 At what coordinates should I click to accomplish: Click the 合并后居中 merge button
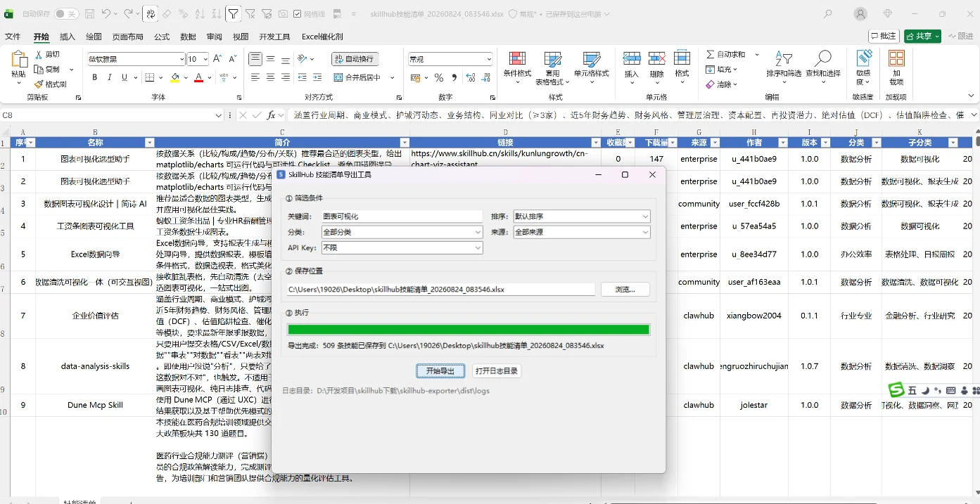point(357,77)
